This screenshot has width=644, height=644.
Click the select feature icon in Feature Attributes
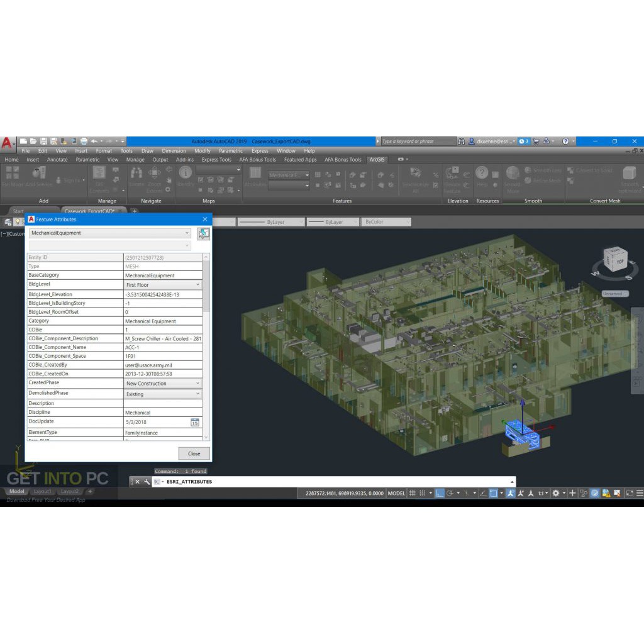[203, 234]
